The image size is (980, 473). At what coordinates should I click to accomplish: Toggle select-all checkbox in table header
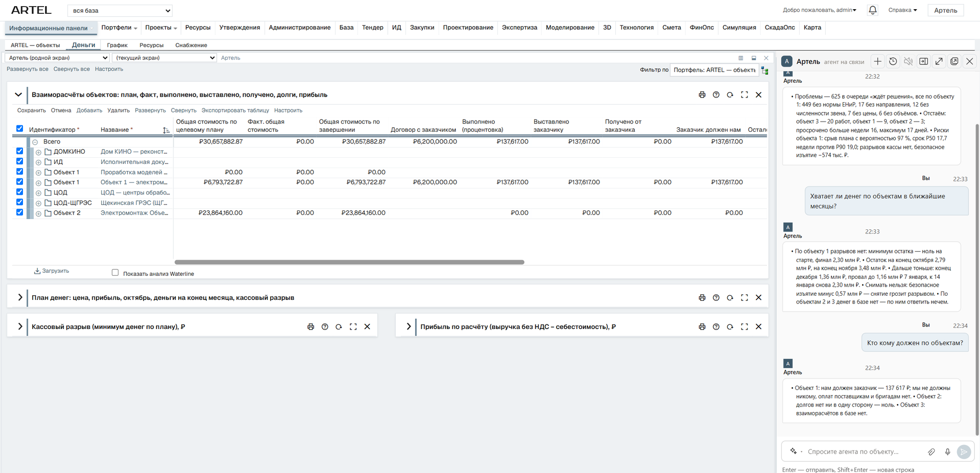pos(19,129)
